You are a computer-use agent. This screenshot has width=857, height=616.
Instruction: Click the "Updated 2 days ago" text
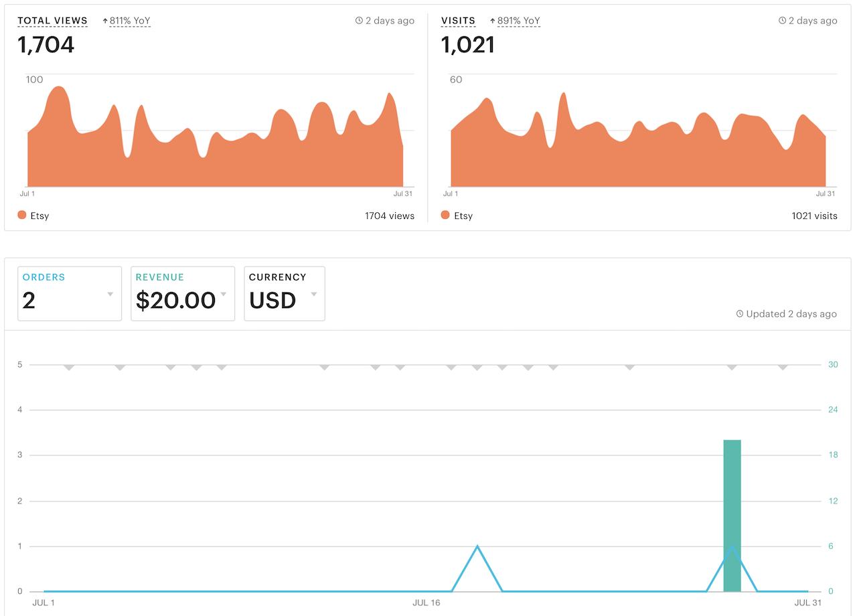point(791,314)
